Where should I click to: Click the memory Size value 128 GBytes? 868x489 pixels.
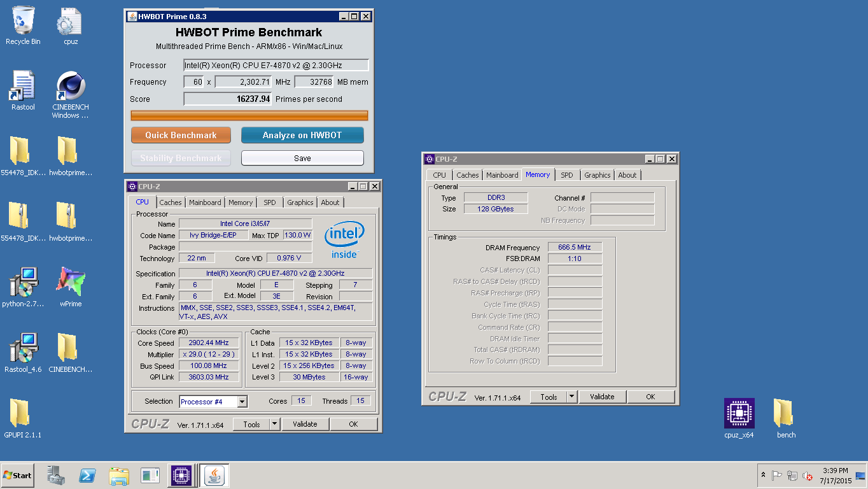click(496, 209)
